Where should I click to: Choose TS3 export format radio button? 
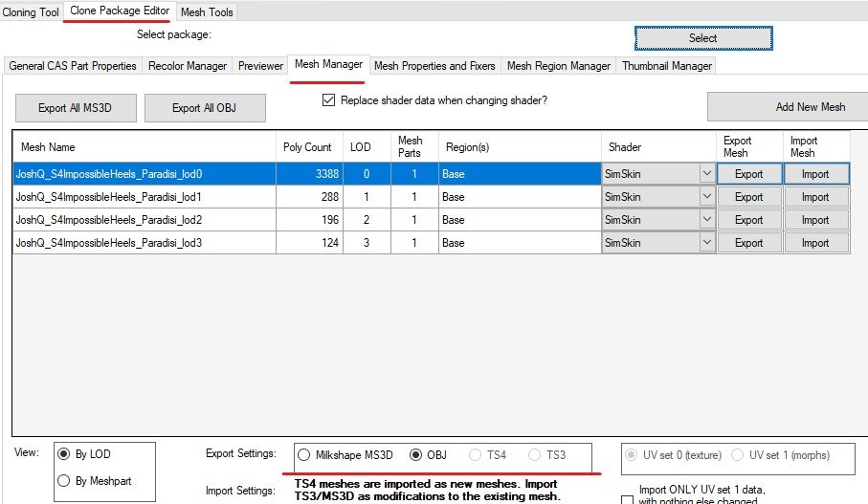click(x=534, y=455)
